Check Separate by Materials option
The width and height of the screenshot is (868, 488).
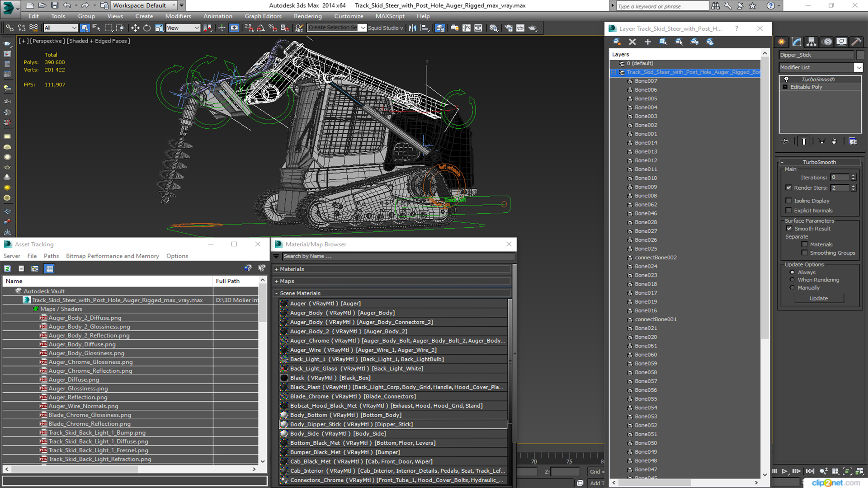click(x=805, y=244)
